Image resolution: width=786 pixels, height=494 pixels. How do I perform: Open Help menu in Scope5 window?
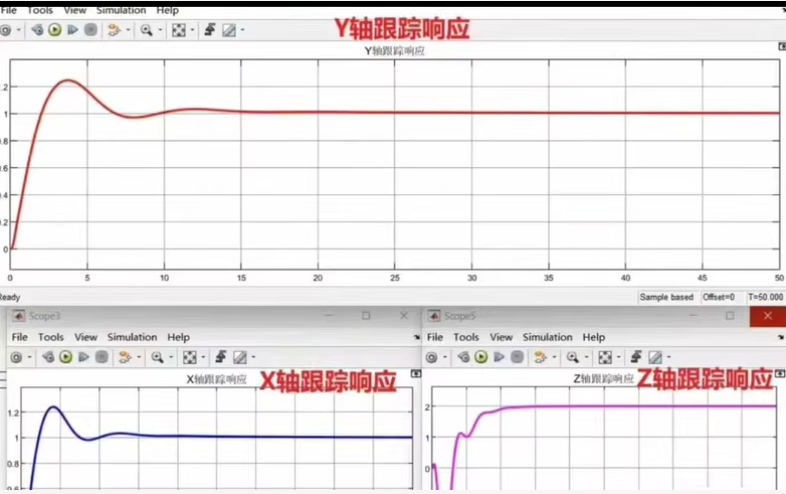[594, 337]
